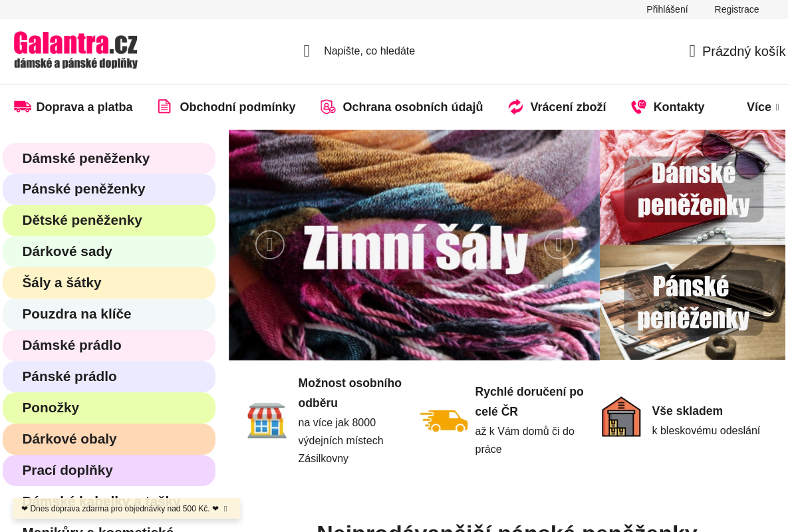Open Kontakty from the navigation bar
Screen dimensions: 798x532
click(680, 106)
